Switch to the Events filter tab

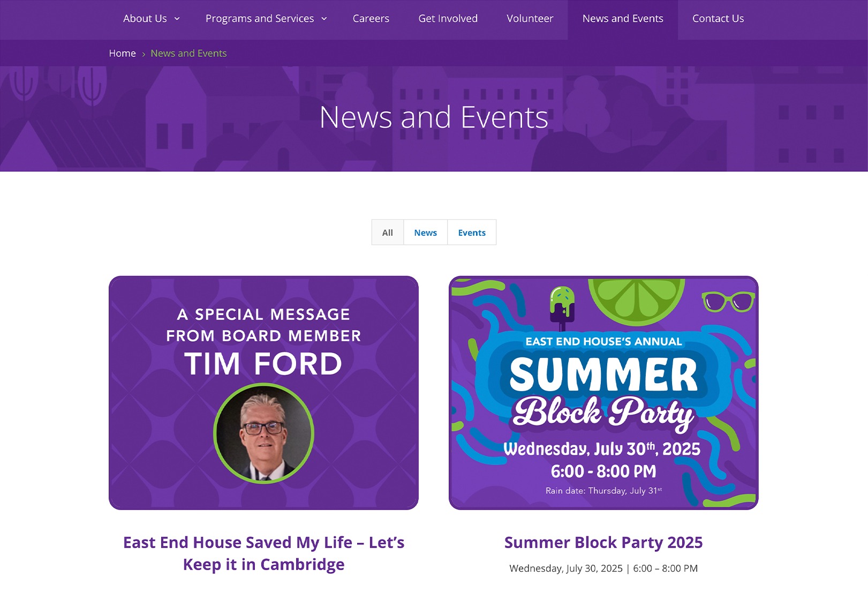(471, 233)
